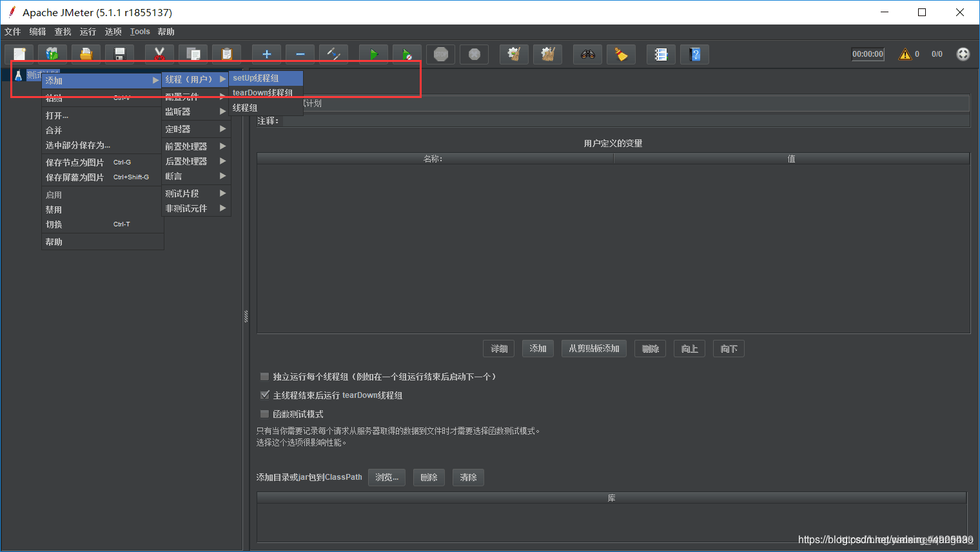
Task: Click the Shutdown round icon
Action: pos(474,54)
